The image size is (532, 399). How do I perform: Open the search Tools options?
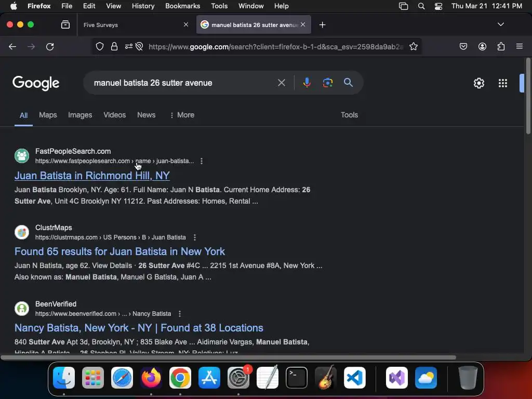pyautogui.click(x=349, y=115)
